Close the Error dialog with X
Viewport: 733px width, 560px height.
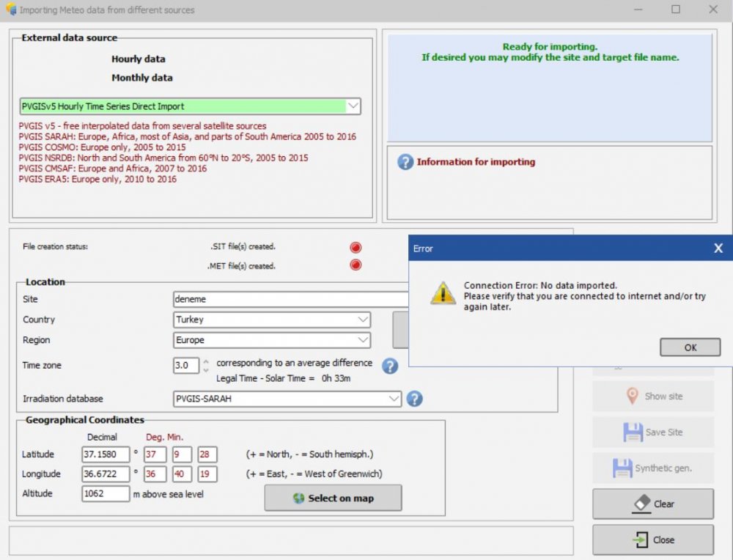tap(718, 248)
